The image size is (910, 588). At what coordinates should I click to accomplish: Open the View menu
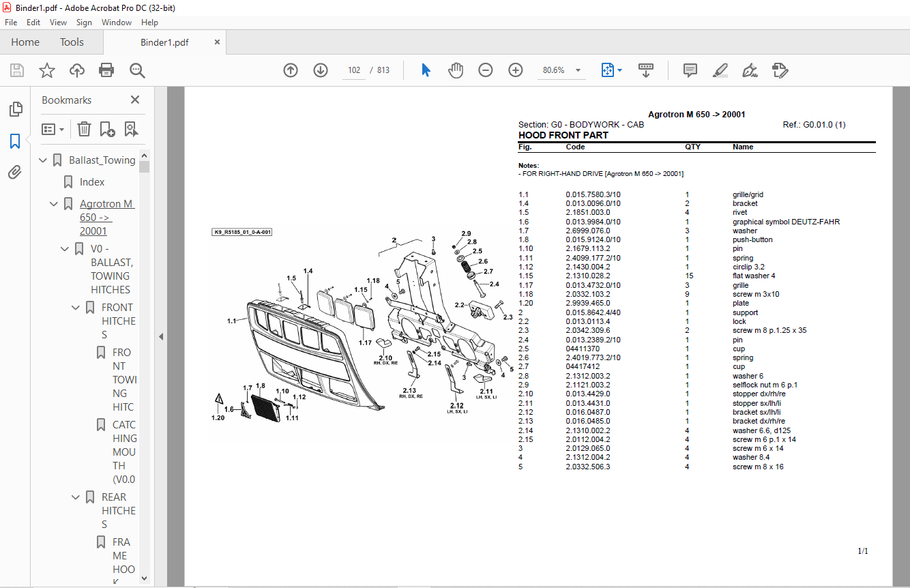pos(59,23)
